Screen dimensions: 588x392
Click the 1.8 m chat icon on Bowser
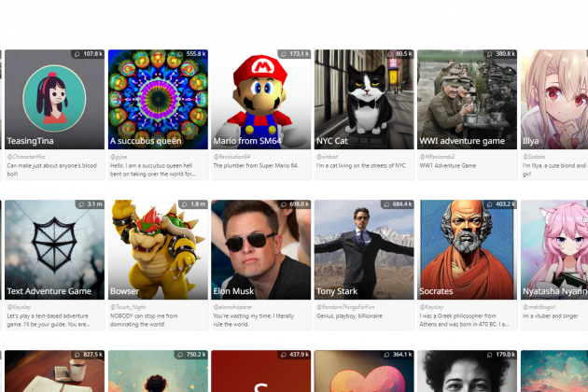(x=184, y=203)
